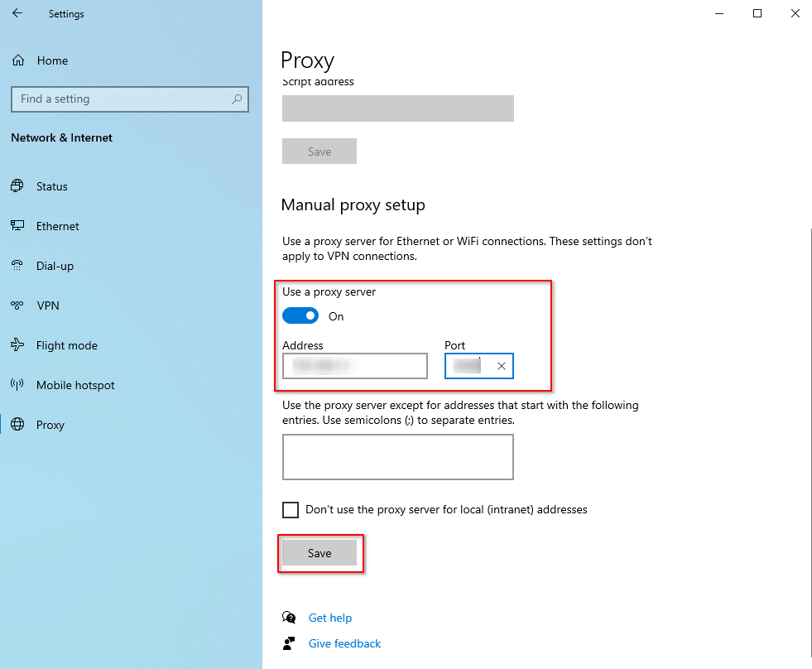The height and width of the screenshot is (669, 812).
Task: Click the Dial-up icon
Action: 17,265
